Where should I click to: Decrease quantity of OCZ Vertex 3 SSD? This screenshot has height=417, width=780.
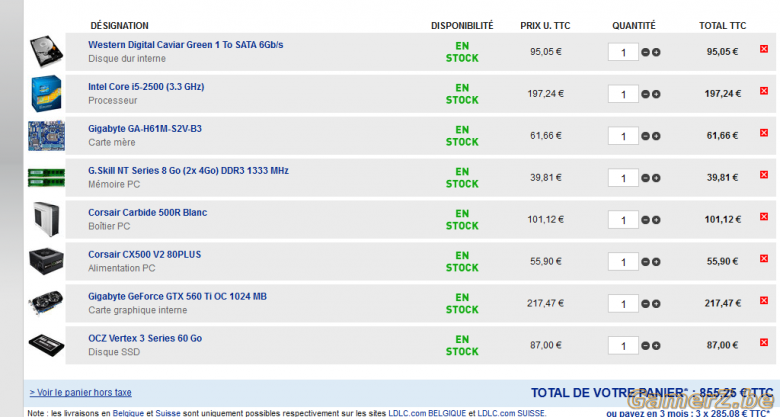pos(645,346)
